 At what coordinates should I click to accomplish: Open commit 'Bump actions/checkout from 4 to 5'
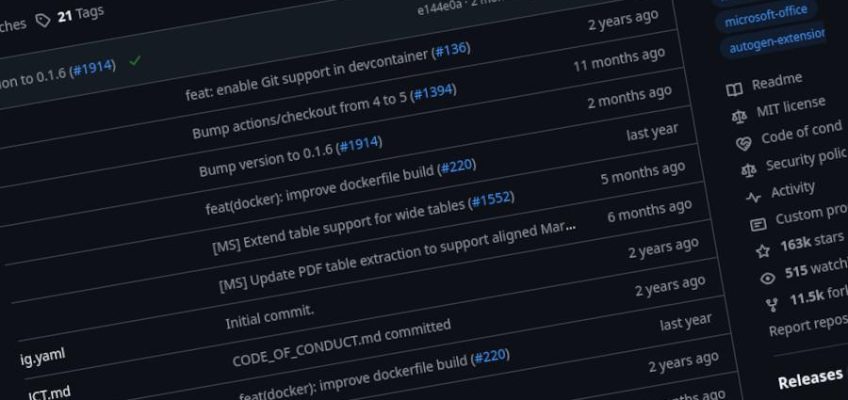click(301, 115)
